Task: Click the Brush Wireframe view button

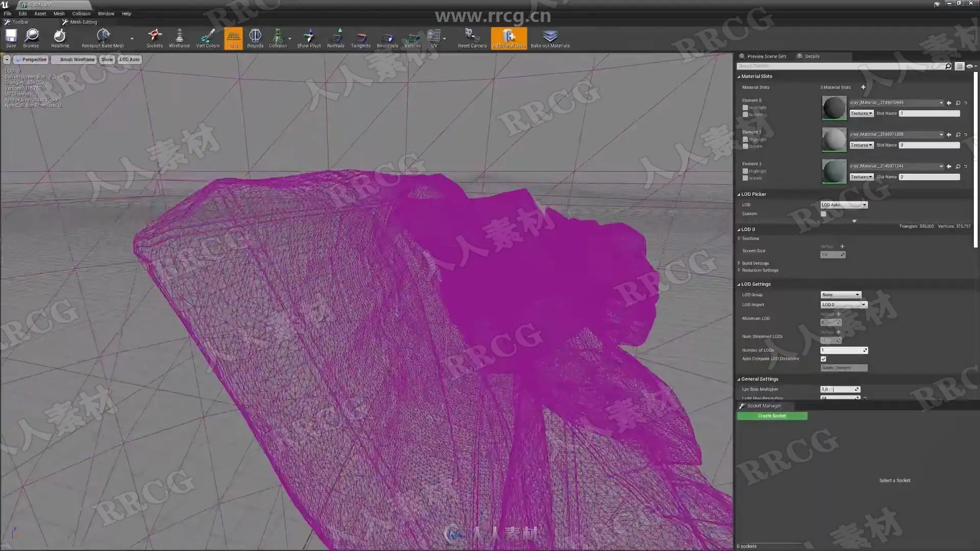Action: (x=75, y=60)
